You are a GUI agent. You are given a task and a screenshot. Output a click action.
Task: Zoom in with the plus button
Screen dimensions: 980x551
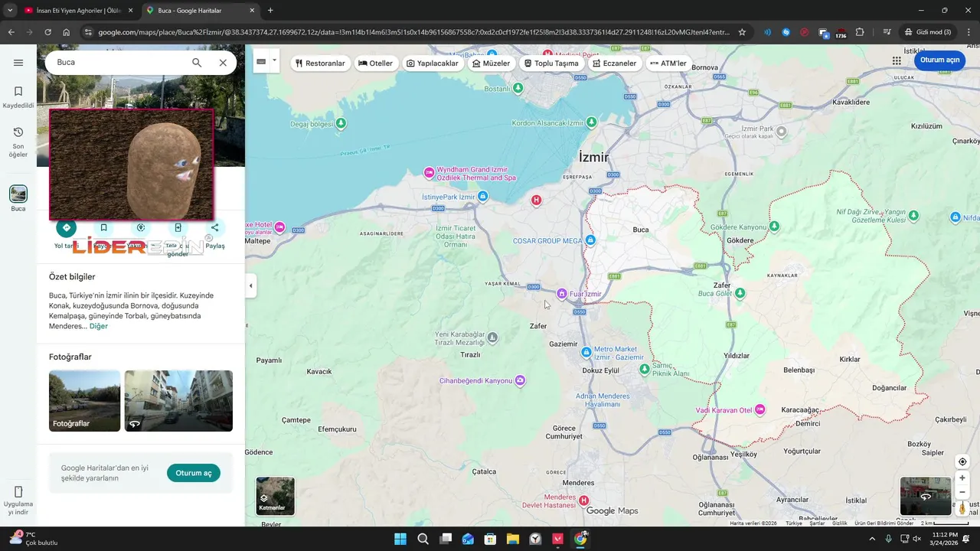(962, 478)
